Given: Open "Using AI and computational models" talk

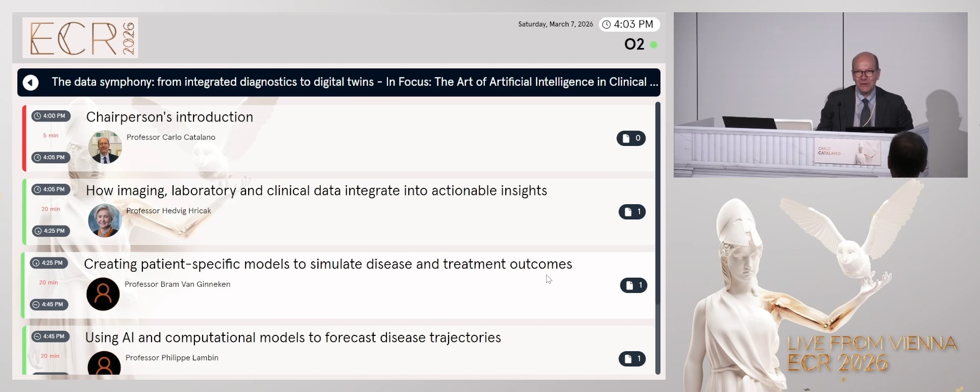Looking at the screenshot, I should pyautogui.click(x=293, y=337).
